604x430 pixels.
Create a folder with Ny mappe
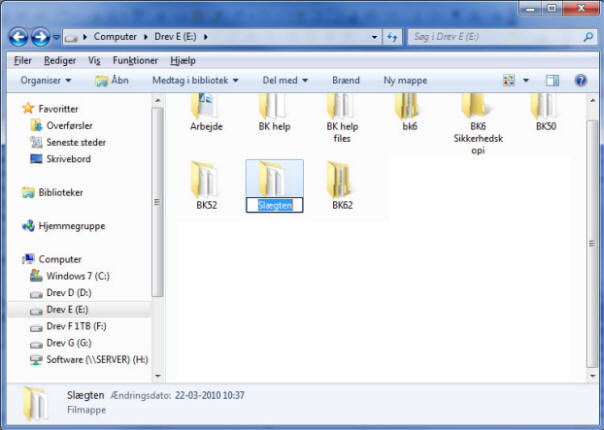[x=405, y=80]
